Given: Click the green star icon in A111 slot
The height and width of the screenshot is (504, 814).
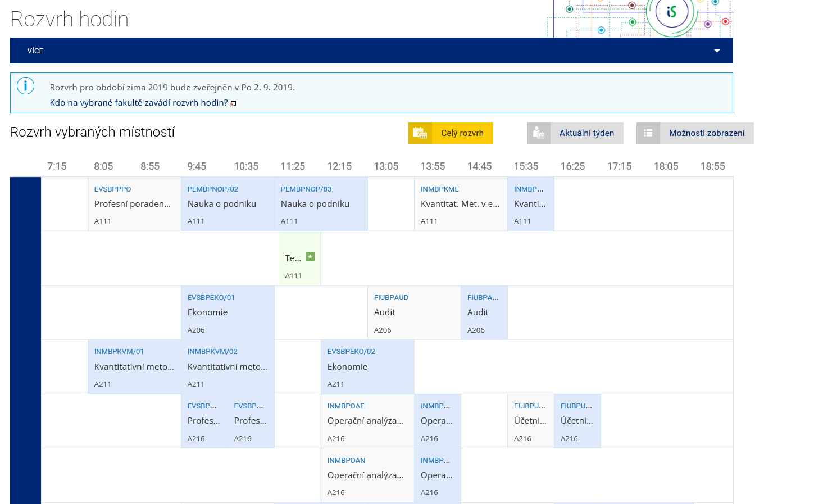Looking at the screenshot, I should pyautogui.click(x=310, y=257).
